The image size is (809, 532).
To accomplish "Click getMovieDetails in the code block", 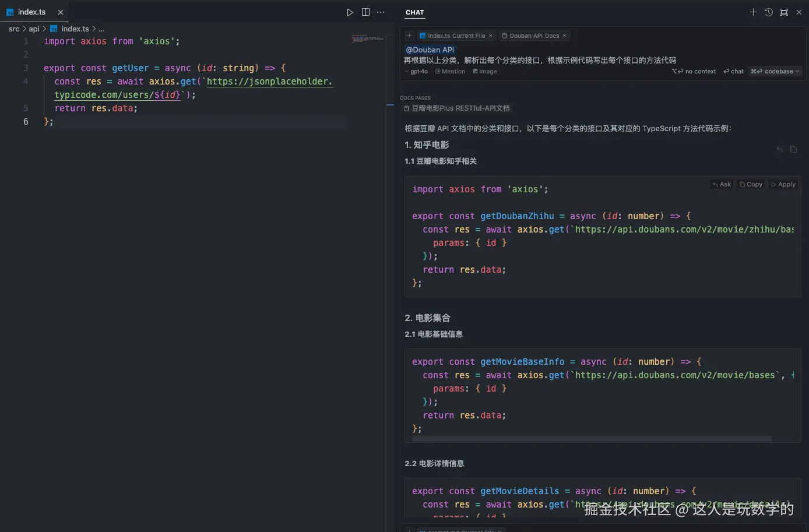I will (520, 491).
